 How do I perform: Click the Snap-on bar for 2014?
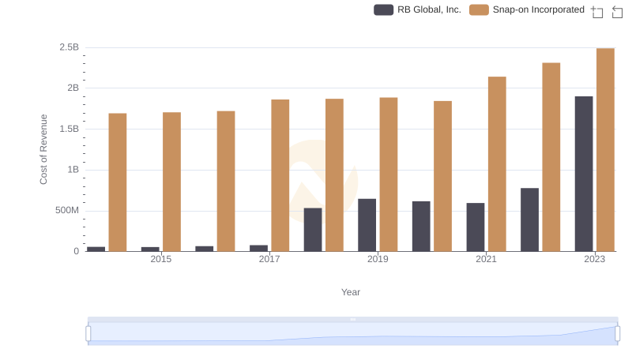pyautogui.click(x=118, y=182)
